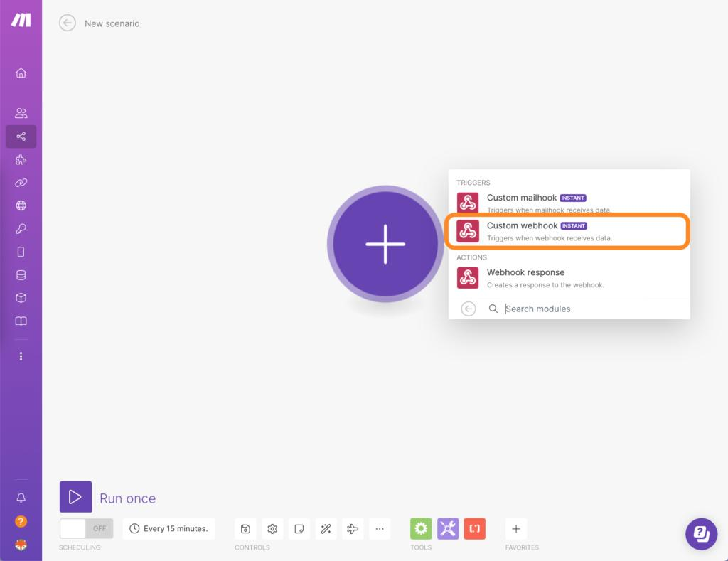The height and width of the screenshot is (561, 728).
Task: Open Scenarios share icon in sidebar
Action: [x=21, y=137]
